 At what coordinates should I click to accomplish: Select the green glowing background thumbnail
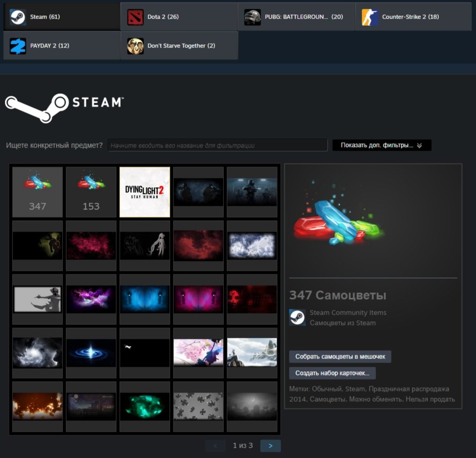[145, 406]
